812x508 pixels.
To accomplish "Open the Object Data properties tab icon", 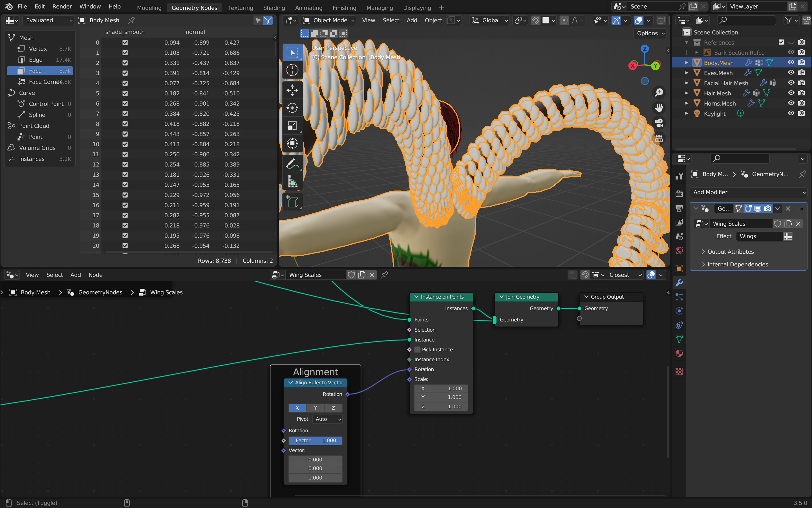I will point(679,339).
